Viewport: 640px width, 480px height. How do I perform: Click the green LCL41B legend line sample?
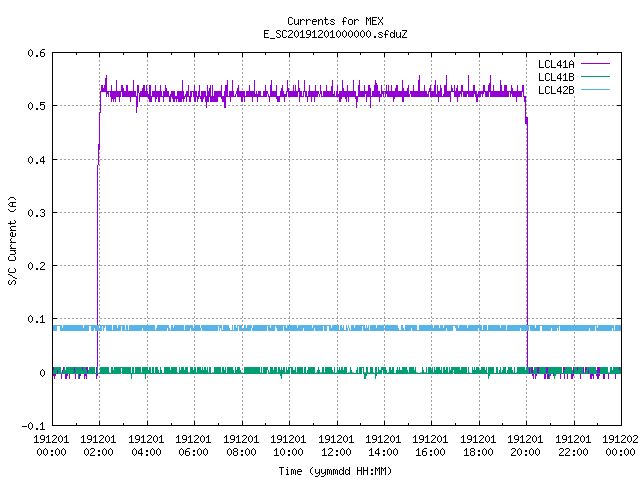tap(595, 76)
